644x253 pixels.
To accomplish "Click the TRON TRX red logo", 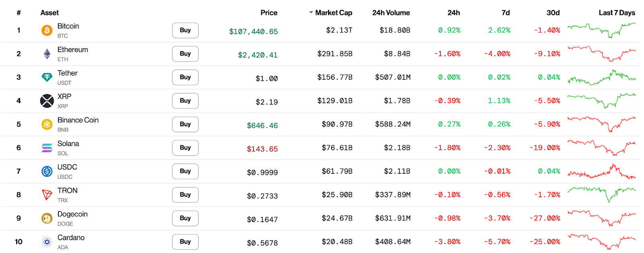I will point(47,195).
